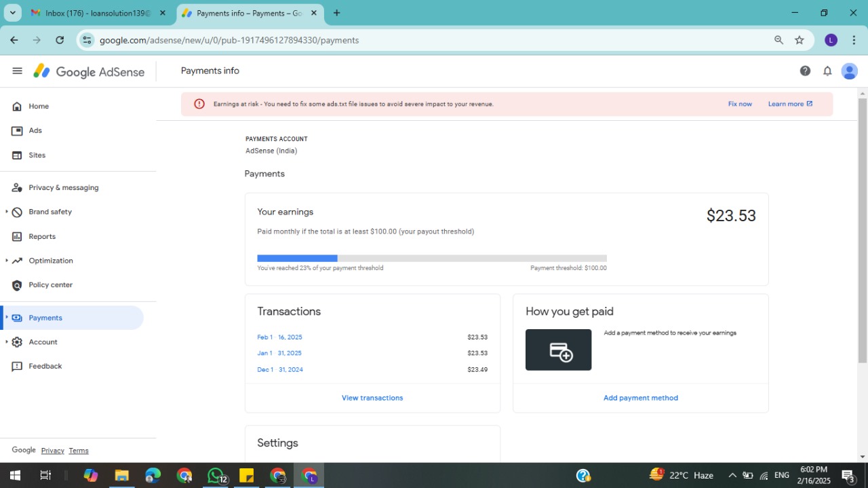The image size is (868, 488).
Task: View site information icon
Action: [x=87, y=40]
